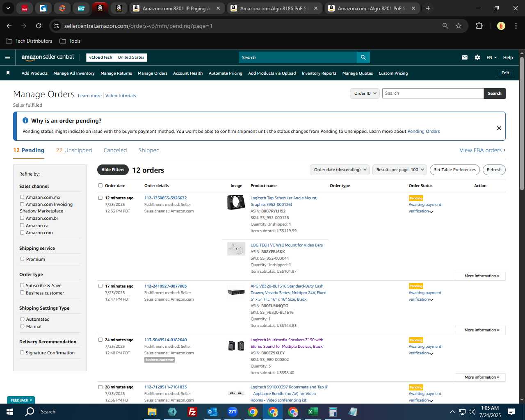The height and width of the screenshot is (420, 525).
Task: Open Calculator from the taskbar
Action: pyautogui.click(x=333, y=412)
